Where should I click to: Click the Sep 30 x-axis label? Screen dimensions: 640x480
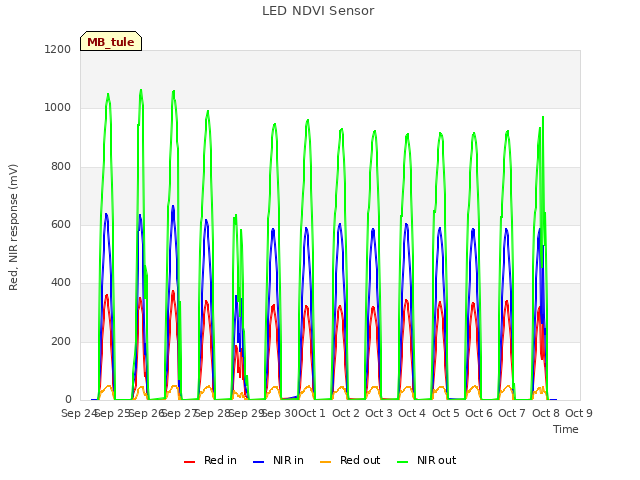click(x=280, y=413)
